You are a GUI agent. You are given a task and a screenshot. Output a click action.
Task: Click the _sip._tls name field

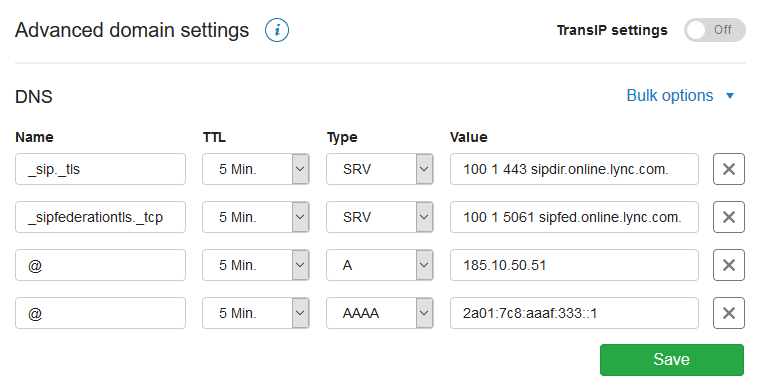tap(100, 169)
